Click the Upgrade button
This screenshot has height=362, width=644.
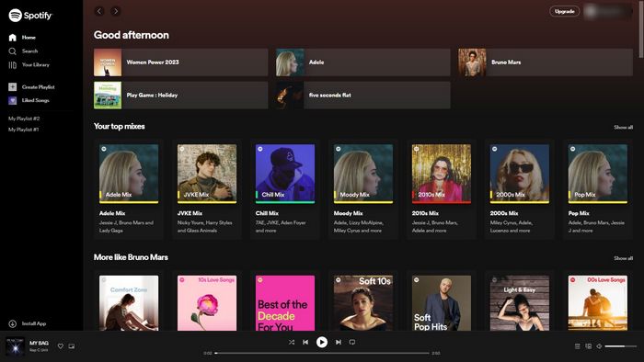564,11
